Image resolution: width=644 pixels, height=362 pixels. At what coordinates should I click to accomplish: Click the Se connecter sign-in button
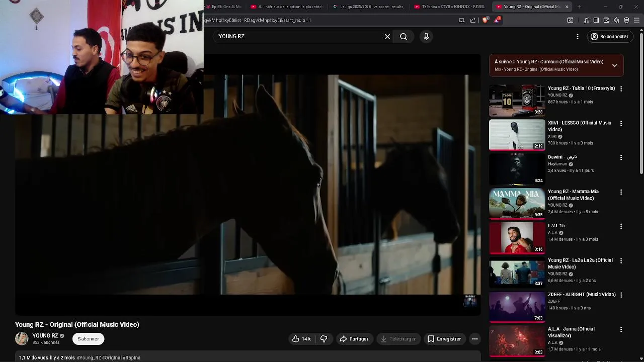(x=609, y=37)
